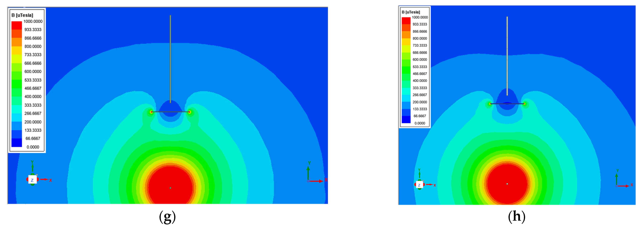Viewport: 644px width, 229px height.
Task: Select the right hot-spot end of the horizontal bar in plot (g)
Action: 190,112
